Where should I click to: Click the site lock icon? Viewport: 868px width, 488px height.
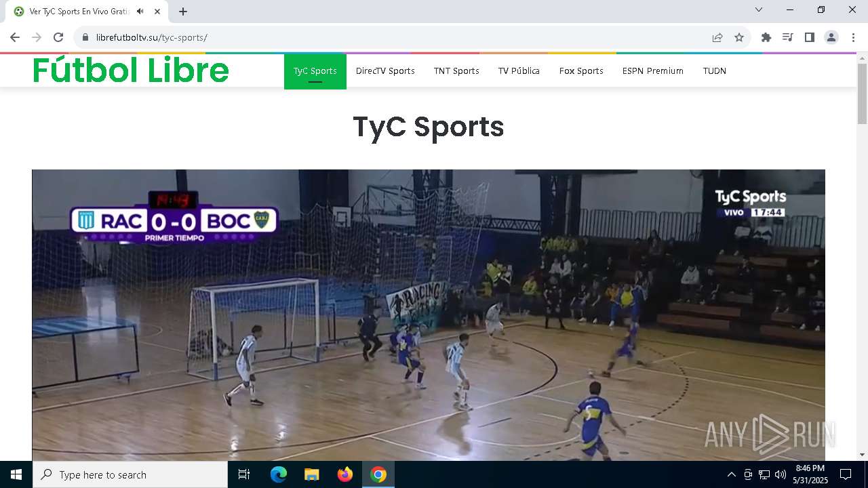[85, 37]
